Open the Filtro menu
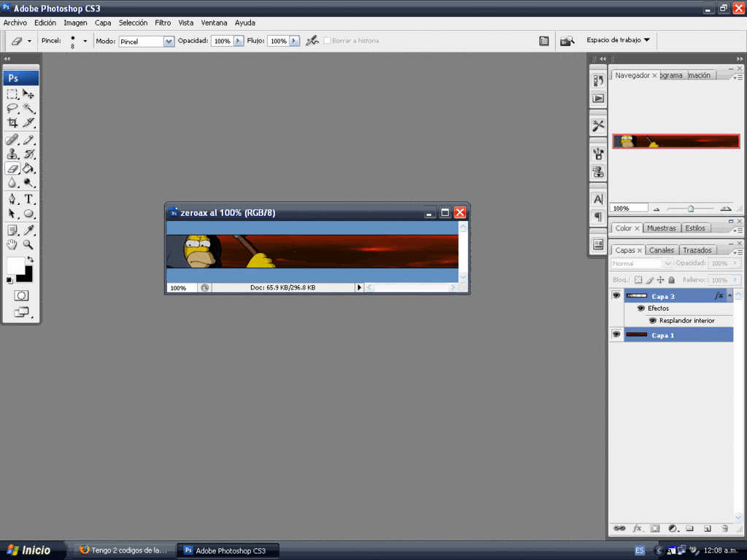747x560 pixels. click(163, 23)
